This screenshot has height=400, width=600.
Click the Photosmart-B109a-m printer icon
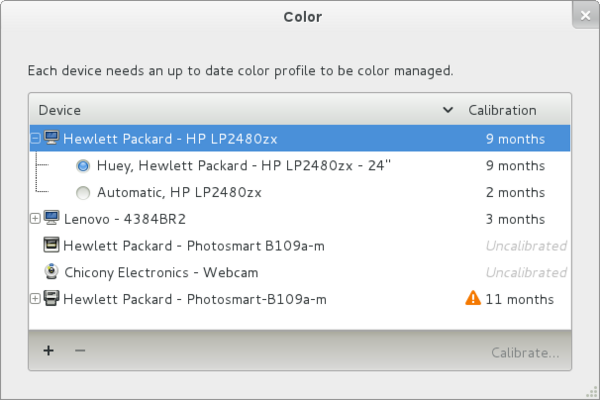click(52, 298)
